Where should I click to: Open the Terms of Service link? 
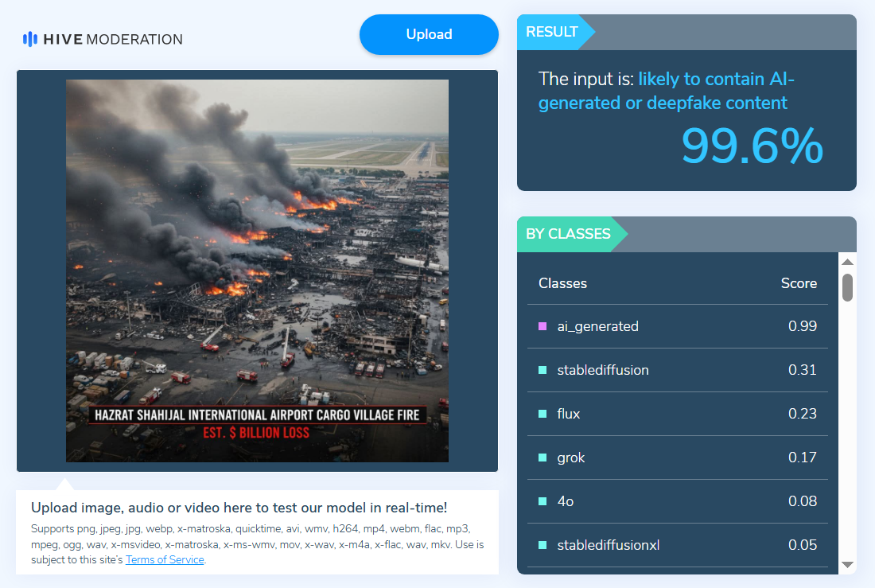(165, 559)
